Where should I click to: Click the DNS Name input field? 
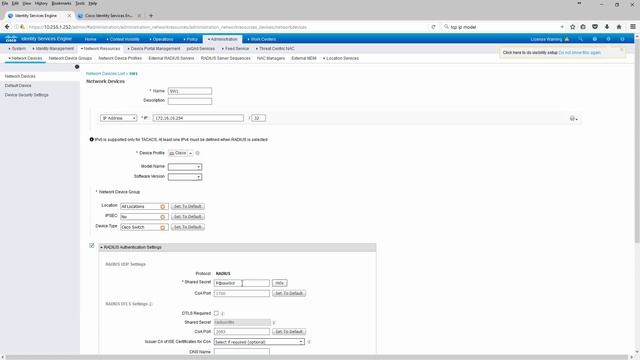tap(242, 351)
